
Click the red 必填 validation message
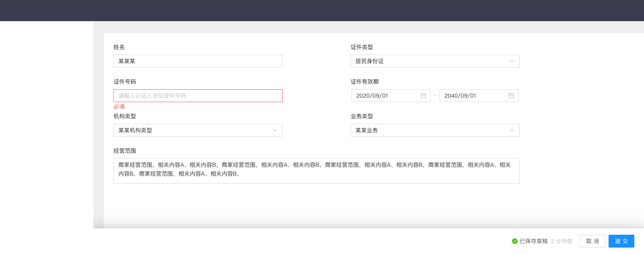coord(119,107)
